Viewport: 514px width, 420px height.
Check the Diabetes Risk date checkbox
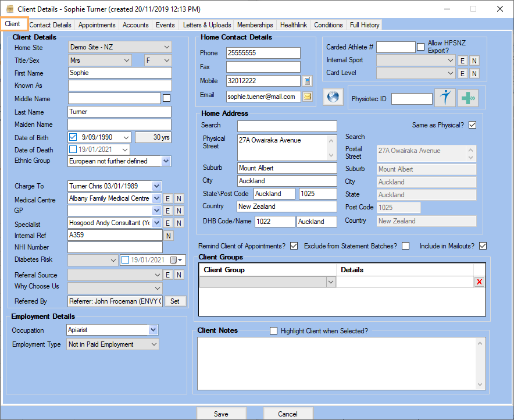coord(125,260)
